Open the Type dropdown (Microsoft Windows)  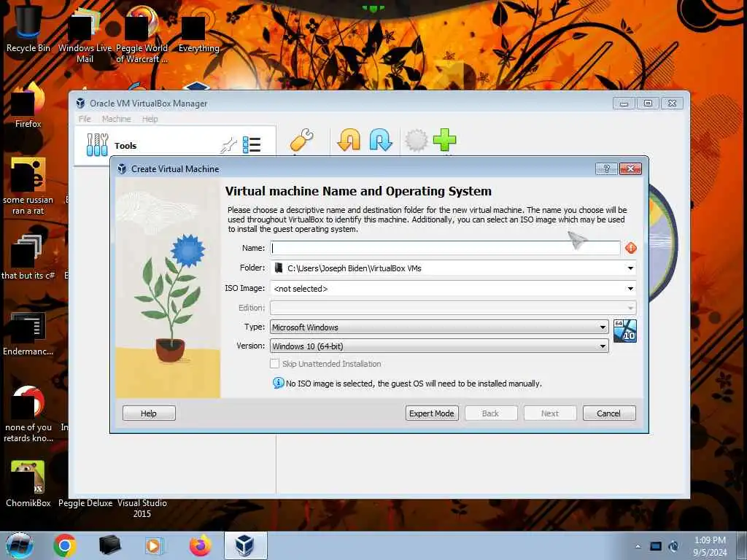click(438, 327)
